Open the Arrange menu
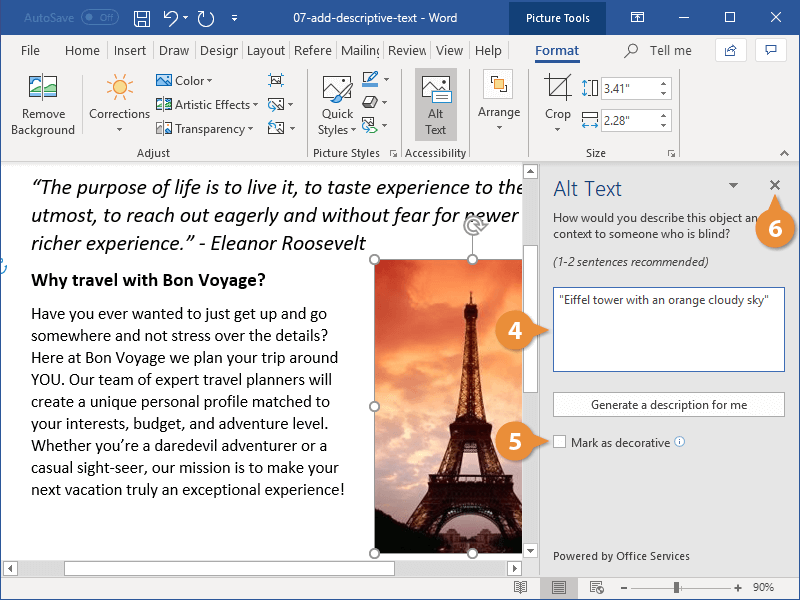The image size is (800, 600). click(x=499, y=101)
